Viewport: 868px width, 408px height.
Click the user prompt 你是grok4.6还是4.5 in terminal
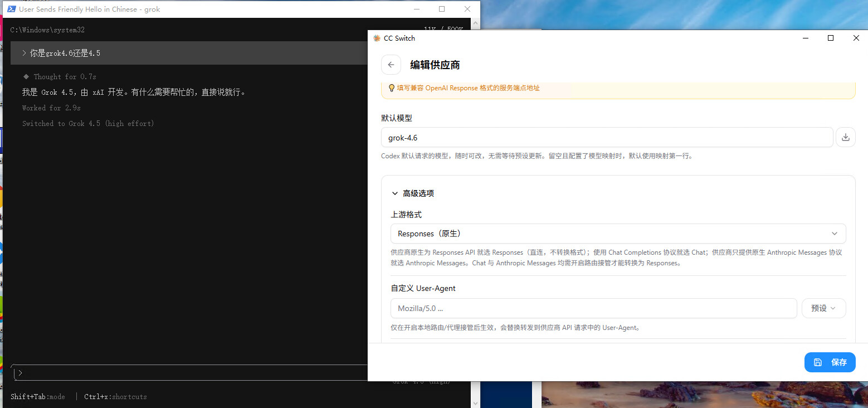(x=65, y=53)
